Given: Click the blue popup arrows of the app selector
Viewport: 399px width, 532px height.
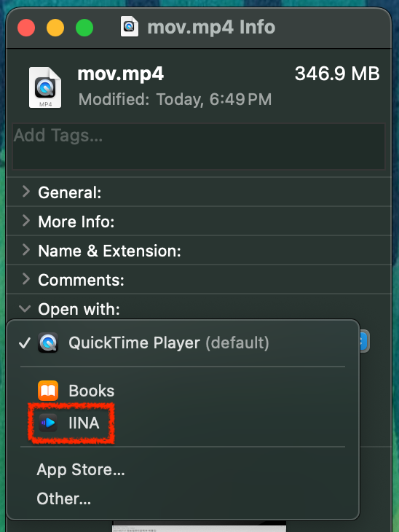Looking at the screenshot, I should (364, 342).
